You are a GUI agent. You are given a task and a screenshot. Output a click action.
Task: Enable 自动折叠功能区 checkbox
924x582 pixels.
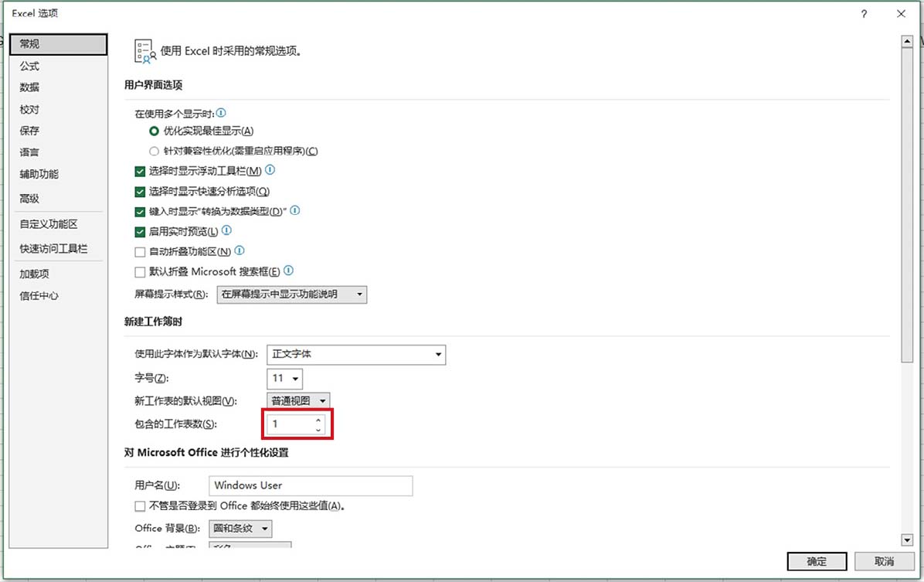click(140, 252)
